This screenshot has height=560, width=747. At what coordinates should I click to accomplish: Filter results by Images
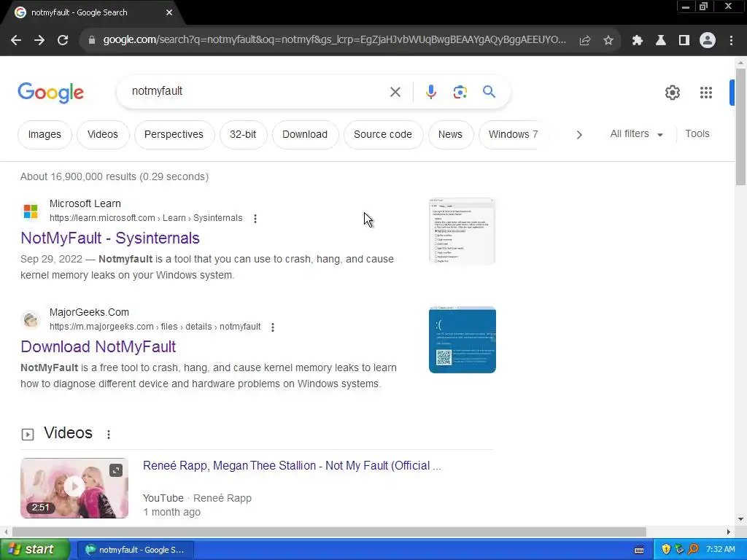tap(44, 135)
